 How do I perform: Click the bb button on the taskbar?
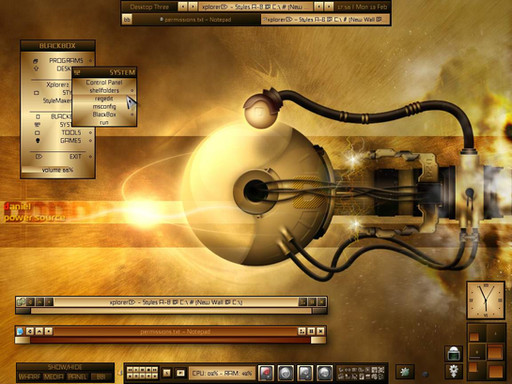[x=127, y=20]
